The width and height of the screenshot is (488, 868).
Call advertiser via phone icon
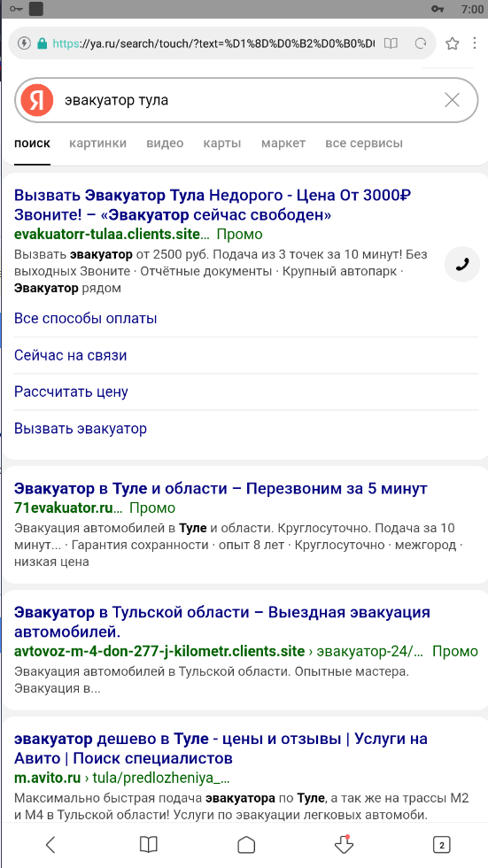(x=462, y=264)
